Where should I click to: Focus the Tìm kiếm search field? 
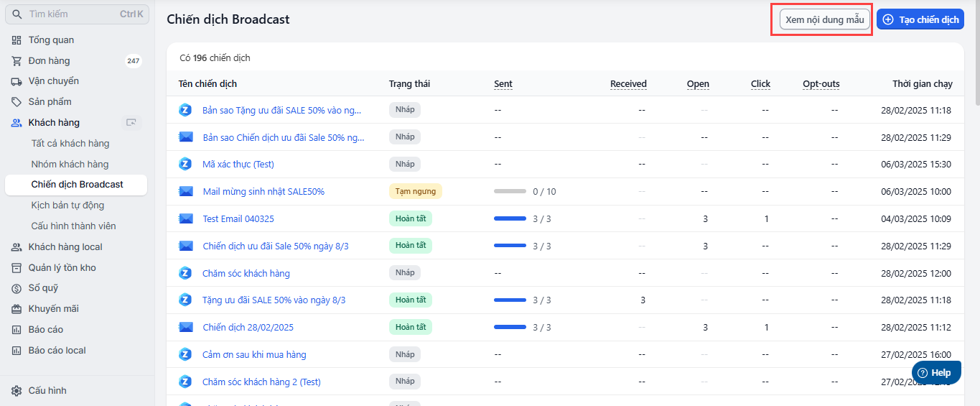click(72, 14)
